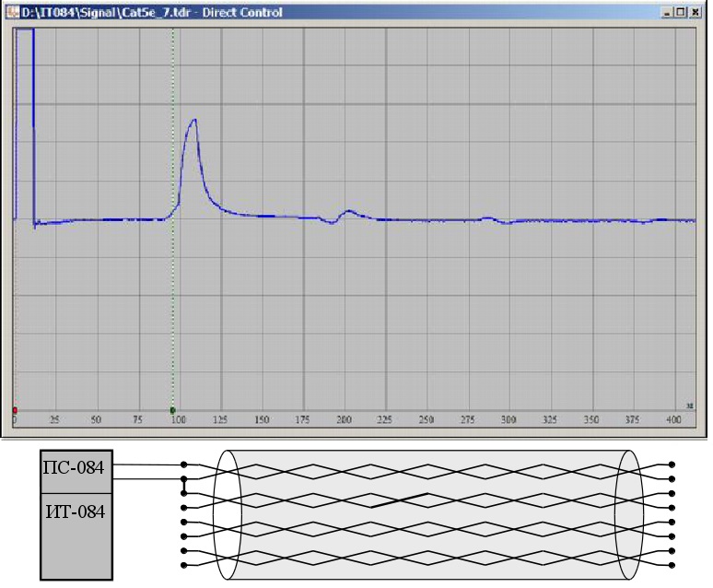Viewport: 713px width, 588px height.
Task: Click the axis label 50
Action: (x=96, y=419)
